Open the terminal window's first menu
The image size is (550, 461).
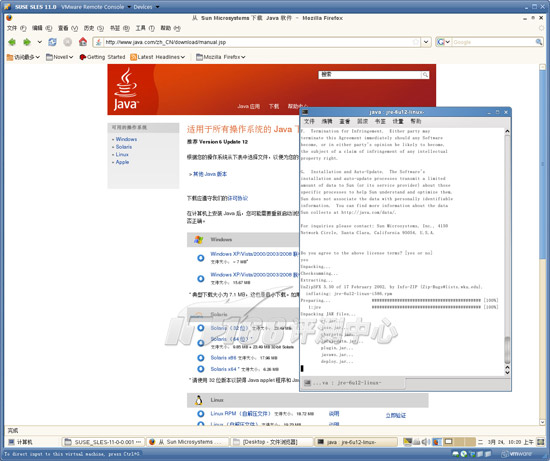pyautogui.click(x=309, y=121)
